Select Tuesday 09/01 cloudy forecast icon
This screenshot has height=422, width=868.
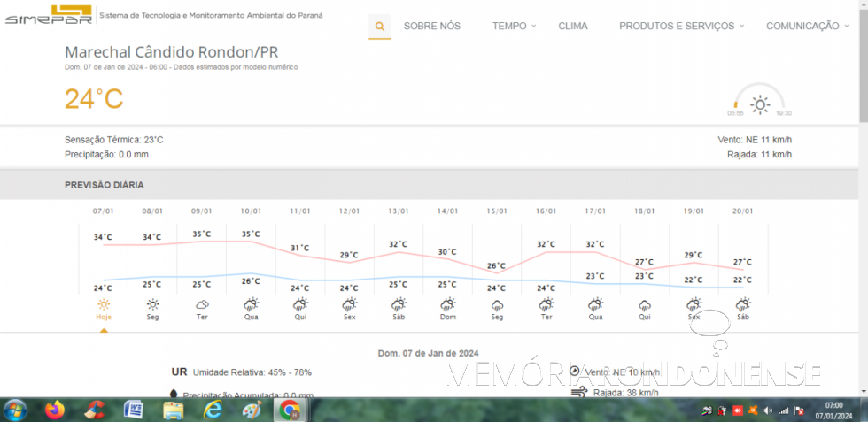coord(202,304)
